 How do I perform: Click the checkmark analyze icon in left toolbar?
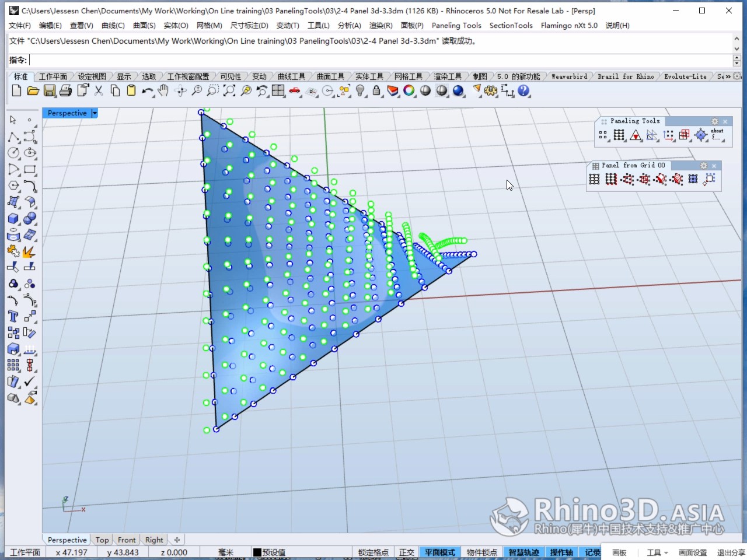click(x=30, y=381)
